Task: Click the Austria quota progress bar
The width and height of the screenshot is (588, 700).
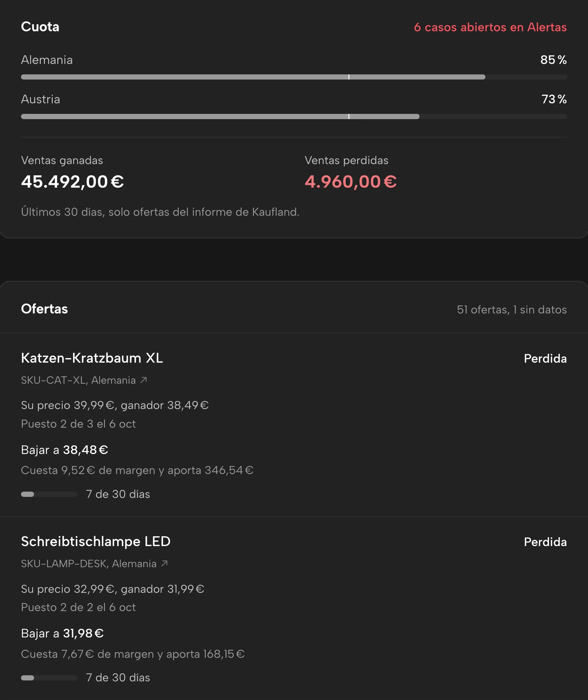Action: 294,116
